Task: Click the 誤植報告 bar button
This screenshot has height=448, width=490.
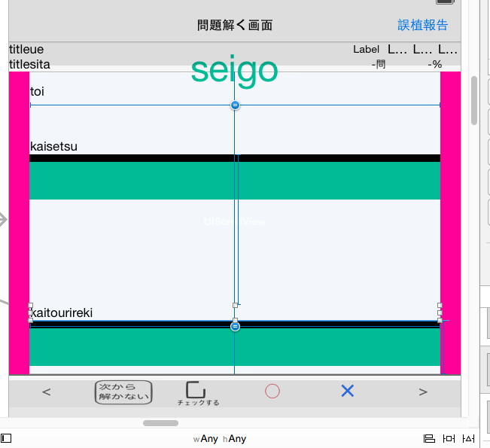Action: [422, 25]
